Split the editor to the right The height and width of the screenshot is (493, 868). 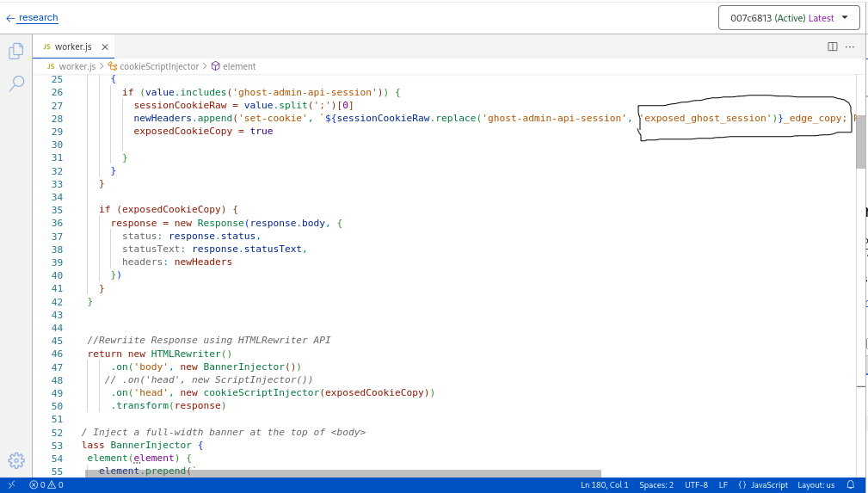pos(833,46)
